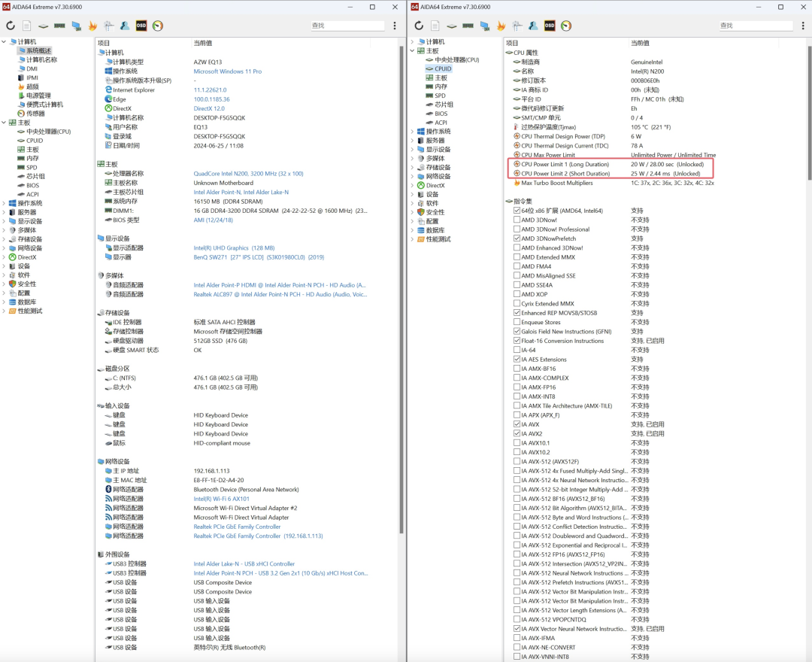Toggle the IA AES Extensions checkbox

[x=517, y=359]
